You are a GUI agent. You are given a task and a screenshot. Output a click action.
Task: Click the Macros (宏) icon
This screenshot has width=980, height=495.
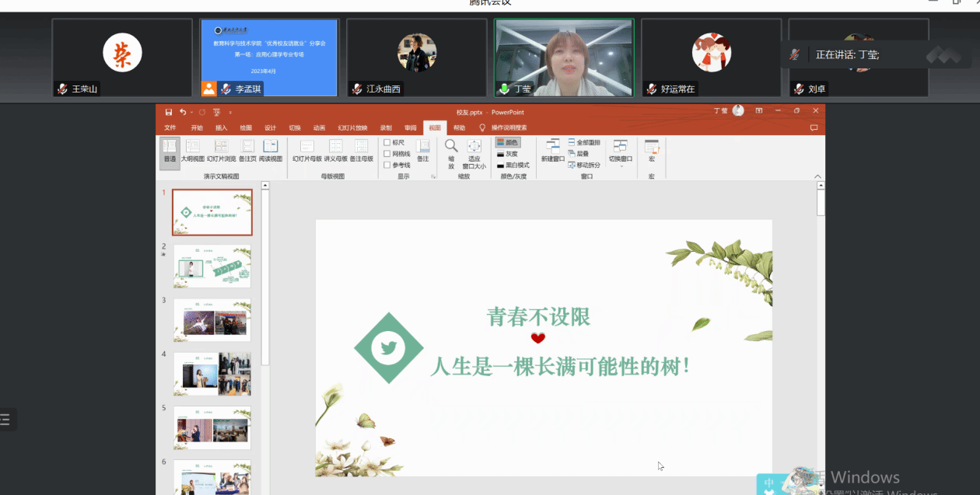point(651,150)
